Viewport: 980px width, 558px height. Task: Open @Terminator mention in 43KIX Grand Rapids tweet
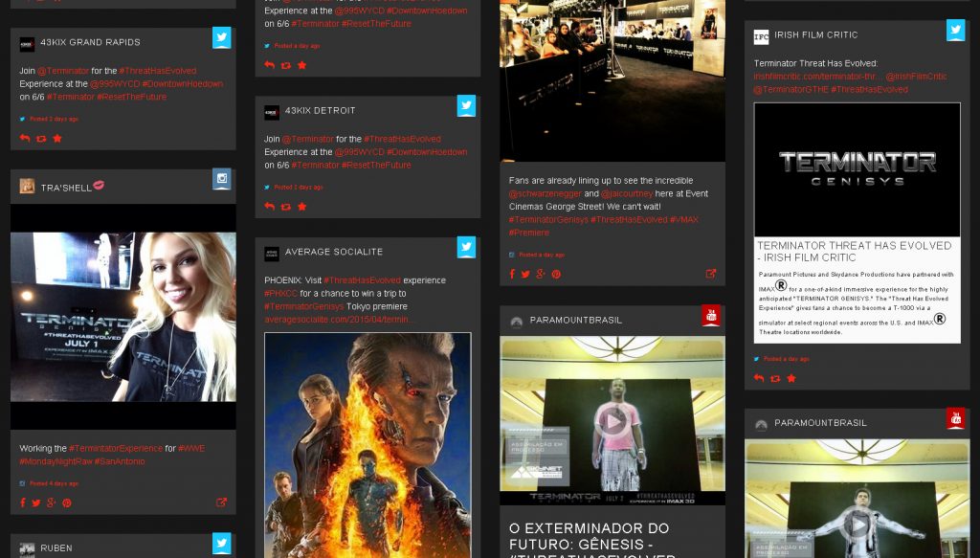click(x=63, y=71)
